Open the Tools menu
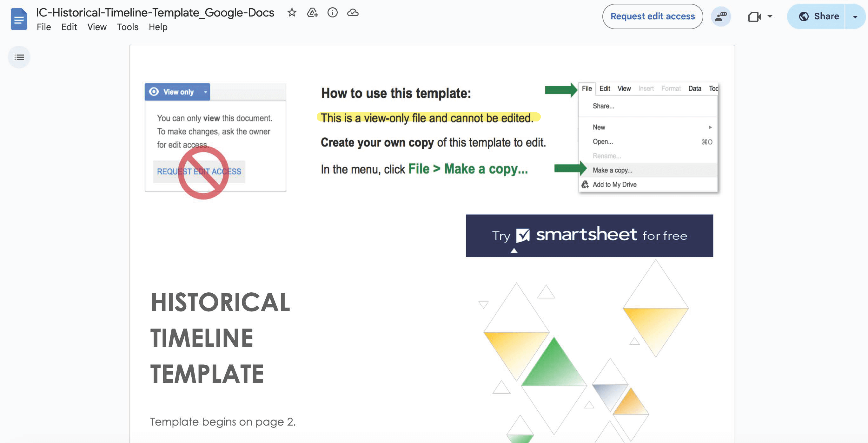 pyautogui.click(x=127, y=27)
